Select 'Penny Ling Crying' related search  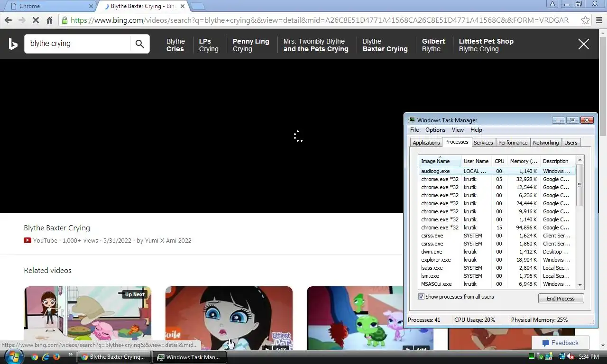[251, 45]
